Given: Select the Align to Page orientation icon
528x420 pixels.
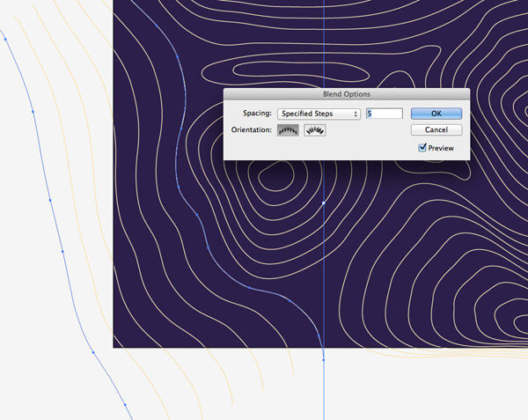Looking at the screenshot, I should pos(288,130).
